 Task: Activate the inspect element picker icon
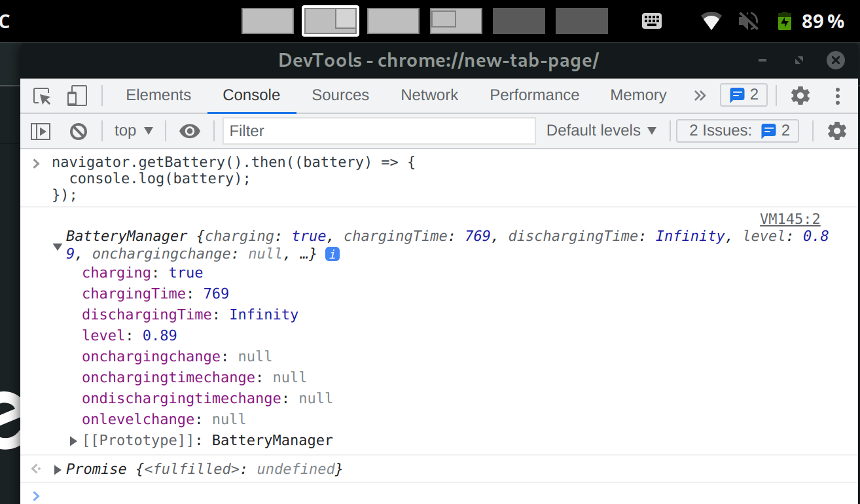(x=43, y=96)
